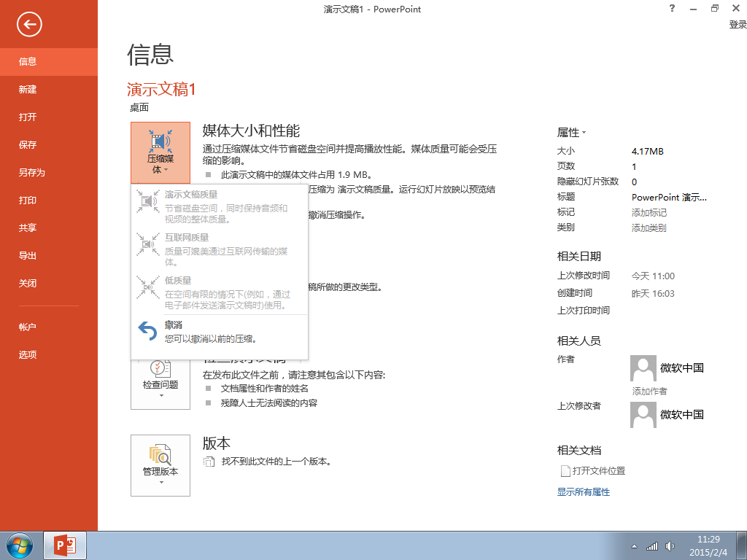Open the 共享 page
The height and width of the screenshot is (560, 747).
click(x=49, y=227)
